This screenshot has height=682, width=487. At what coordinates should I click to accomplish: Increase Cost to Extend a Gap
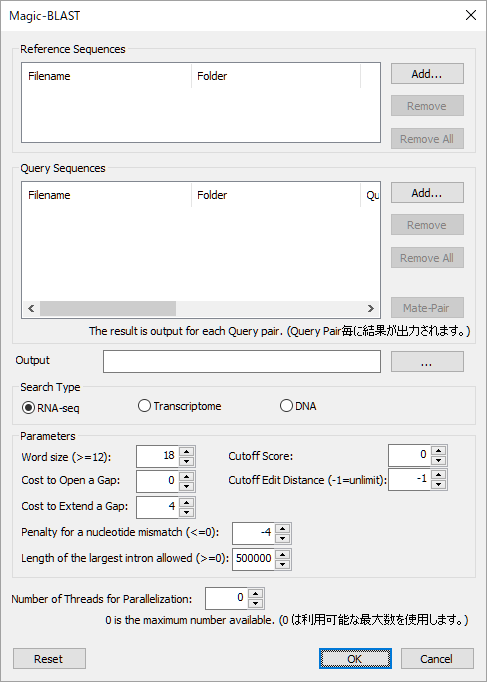tap(187, 502)
